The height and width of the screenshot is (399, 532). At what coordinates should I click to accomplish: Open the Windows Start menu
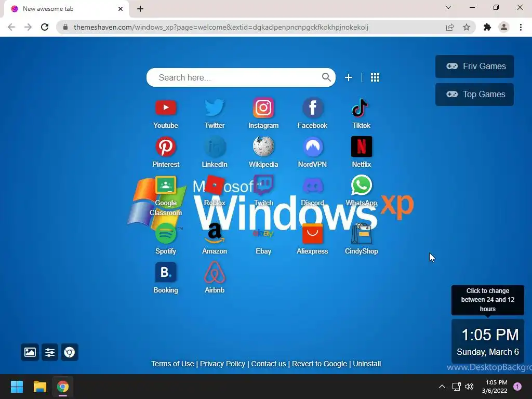point(17,387)
